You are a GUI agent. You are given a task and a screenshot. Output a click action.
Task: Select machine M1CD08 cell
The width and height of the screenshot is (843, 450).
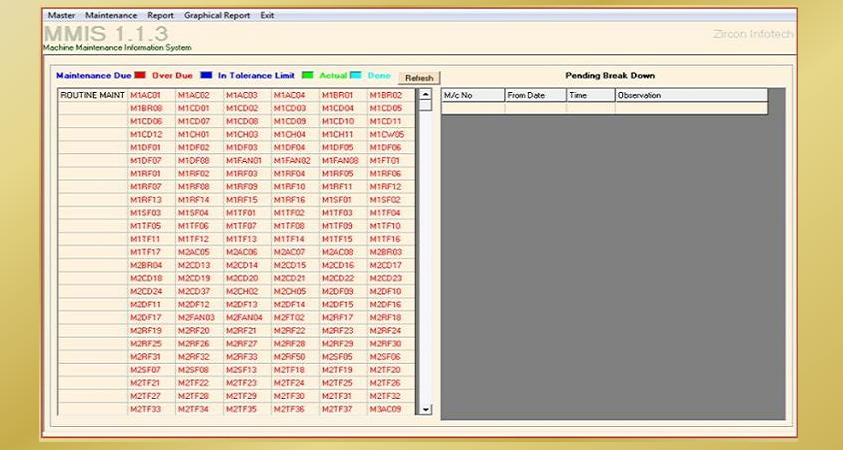coord(247,121)
